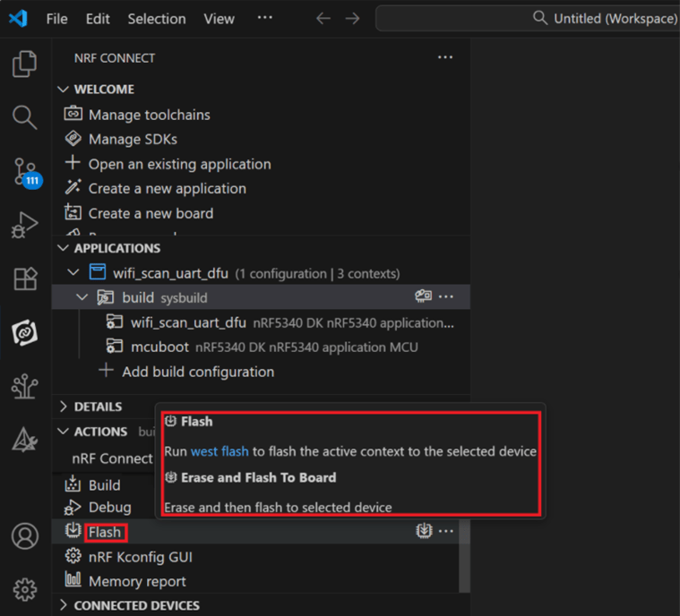Open the Extensions view
This screenshot has width=680, height=616.
[25, 278]
